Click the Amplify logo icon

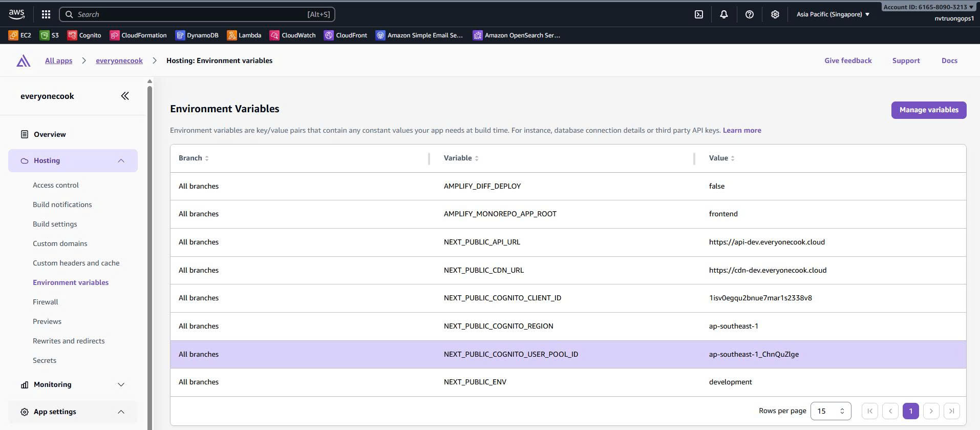click(x=23, y=61)
